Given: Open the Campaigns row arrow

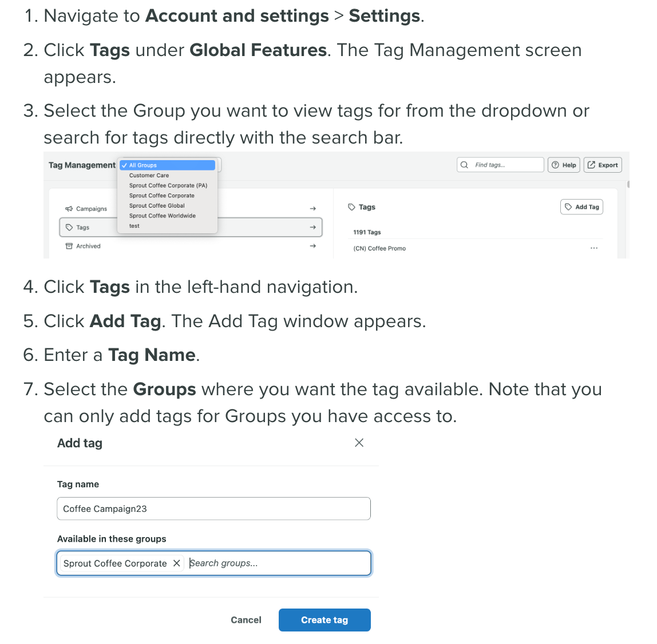Looking at the screenshot, I should [312, 209].
